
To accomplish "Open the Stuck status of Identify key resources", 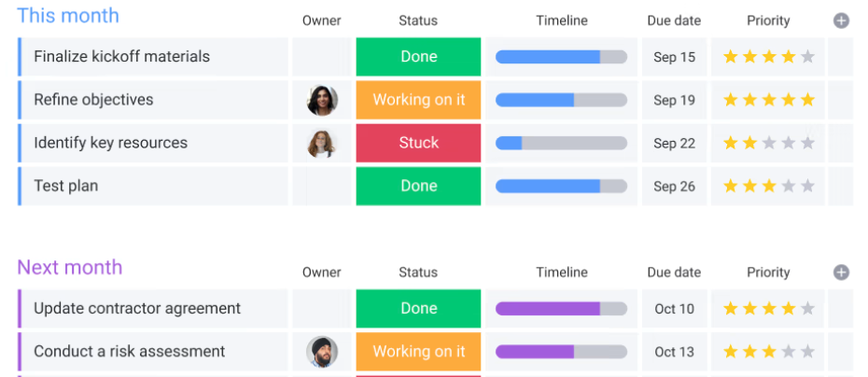I will (x=418, y=143).
